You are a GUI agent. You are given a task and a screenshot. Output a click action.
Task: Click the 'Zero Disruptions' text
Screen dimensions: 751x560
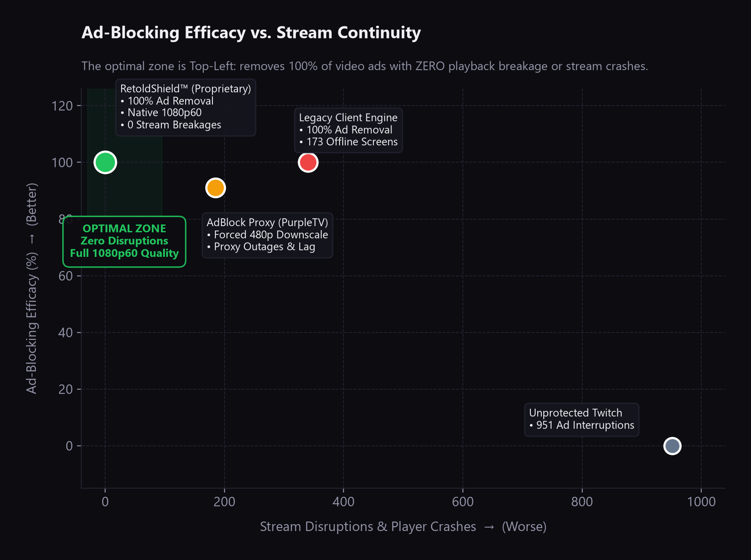tap(124, 241)
